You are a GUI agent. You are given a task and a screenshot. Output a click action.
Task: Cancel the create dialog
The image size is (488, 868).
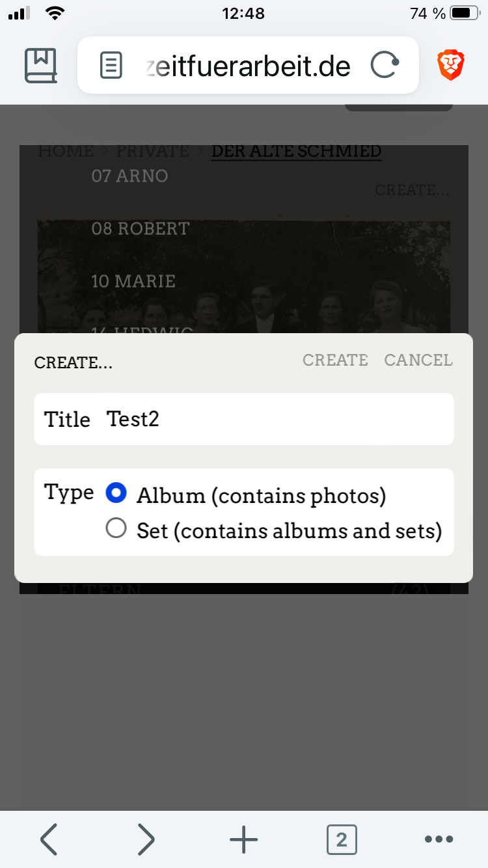418,360
